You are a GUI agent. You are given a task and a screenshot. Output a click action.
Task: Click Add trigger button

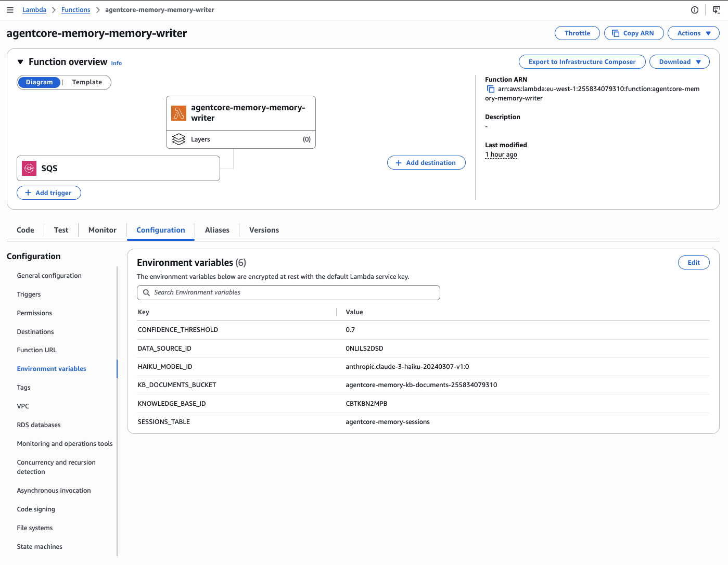coord(49,193)
